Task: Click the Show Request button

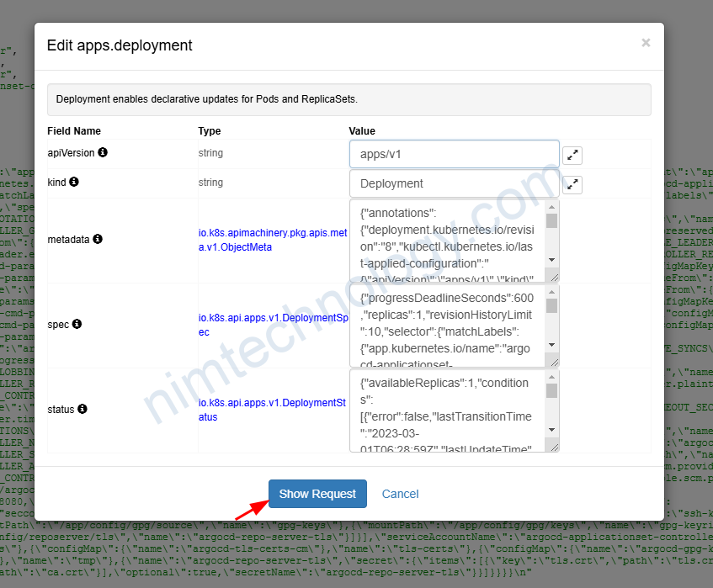Action: 317,494
